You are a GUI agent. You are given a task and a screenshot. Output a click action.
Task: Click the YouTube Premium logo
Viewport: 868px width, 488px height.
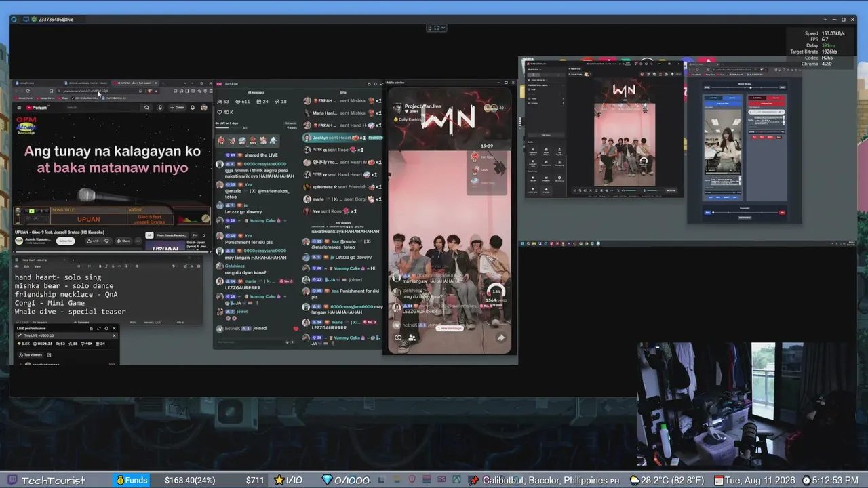point(37,107)
